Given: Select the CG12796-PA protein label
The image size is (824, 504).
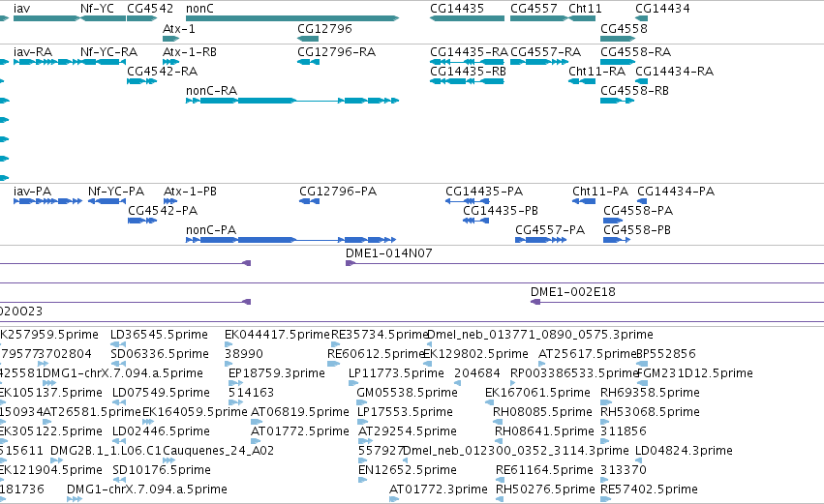Looking at the screenshot, I should point(338,192).
